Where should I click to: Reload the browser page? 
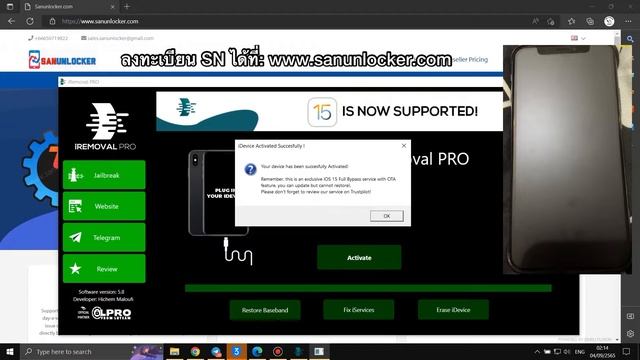[x=30, y=21]
